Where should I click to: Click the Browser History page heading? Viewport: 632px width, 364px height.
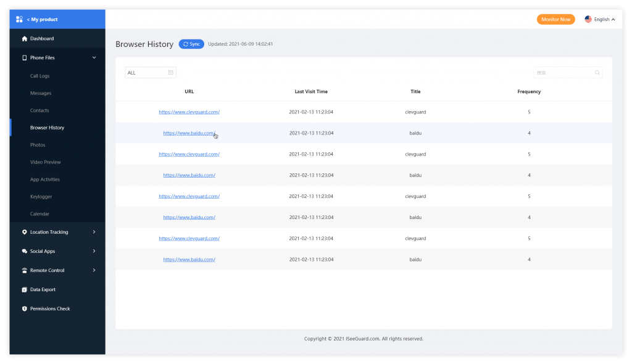(144, 44)
